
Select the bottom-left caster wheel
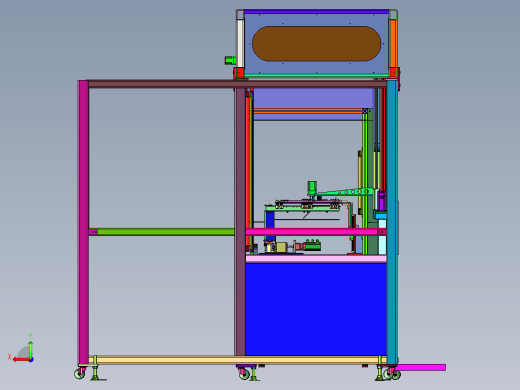pyautogui.click(x=80, y=373)
